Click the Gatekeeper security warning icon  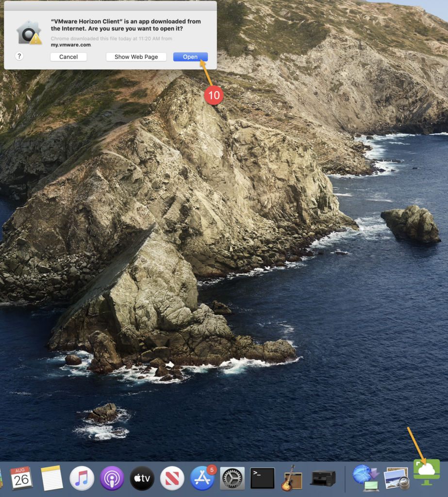(29, 33)
